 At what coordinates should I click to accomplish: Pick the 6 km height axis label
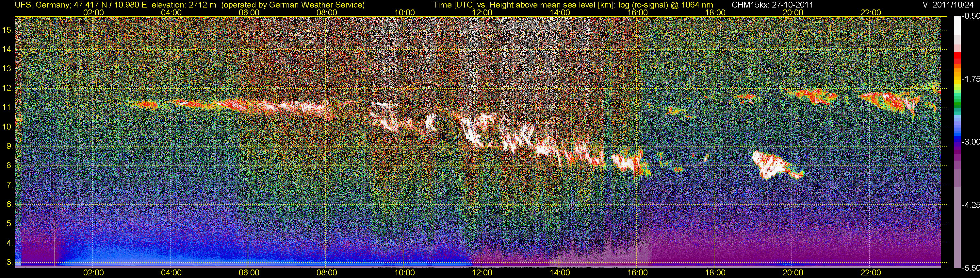pos(9,204)
